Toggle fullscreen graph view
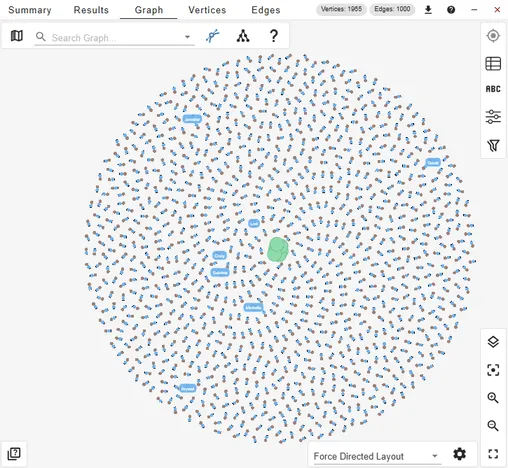The height and width of the screenshot is (468, 508). click(x=493, y=454)
